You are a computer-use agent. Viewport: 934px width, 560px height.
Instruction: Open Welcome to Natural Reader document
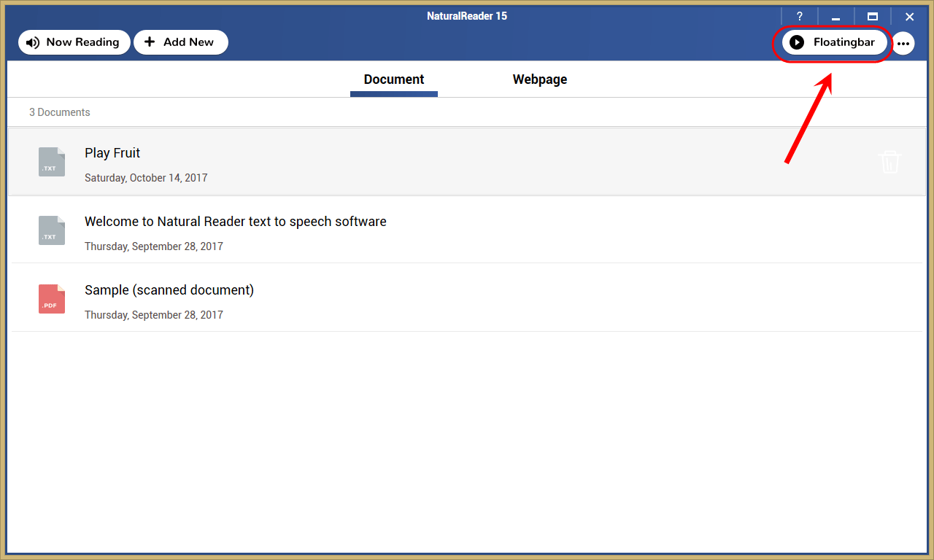tap(467, 230)
